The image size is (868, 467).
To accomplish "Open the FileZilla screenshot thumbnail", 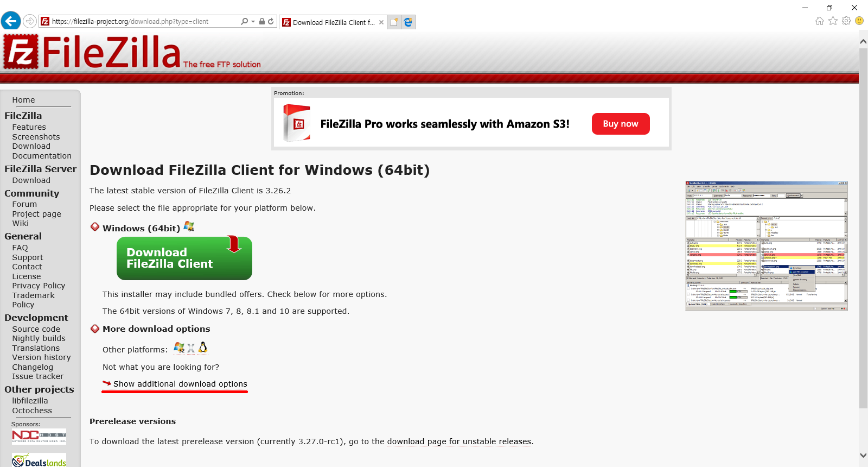I will (767, 245).
